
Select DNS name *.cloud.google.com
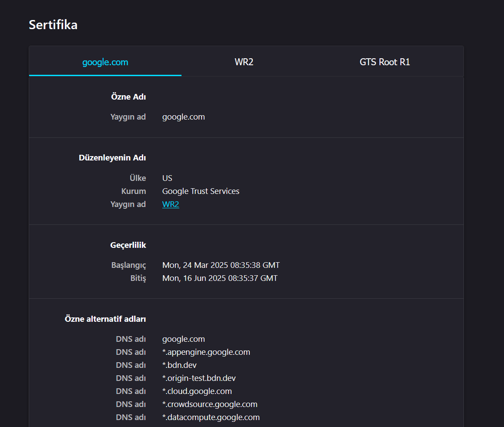point(197,391)
